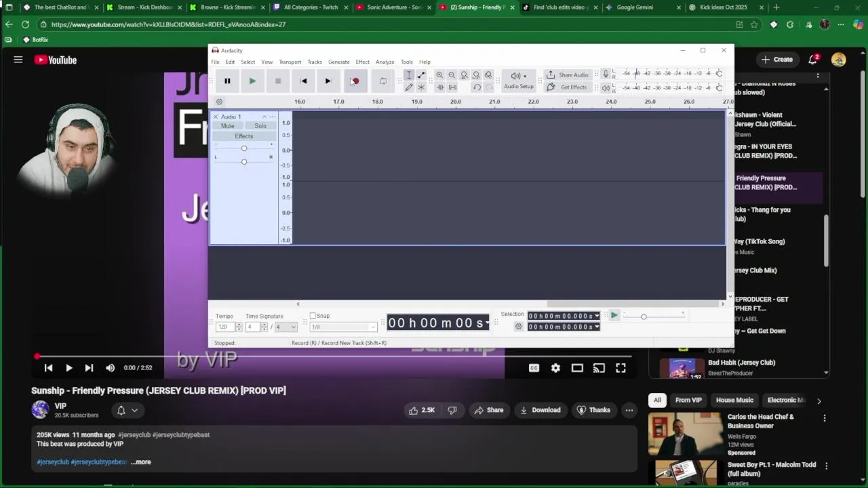Open the Tracks menu in Audacity

(x=315, y=62)
